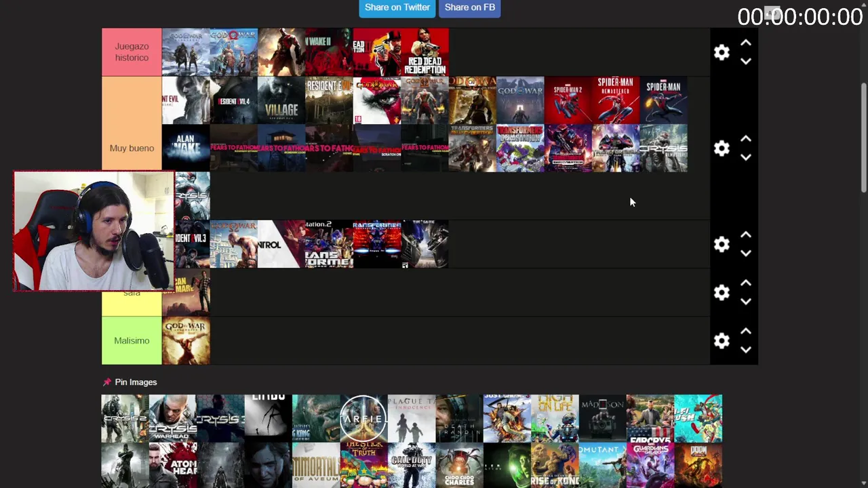
Task: Open settings gear for the Resident Evil 3 tier row
Action: [722, 244]
